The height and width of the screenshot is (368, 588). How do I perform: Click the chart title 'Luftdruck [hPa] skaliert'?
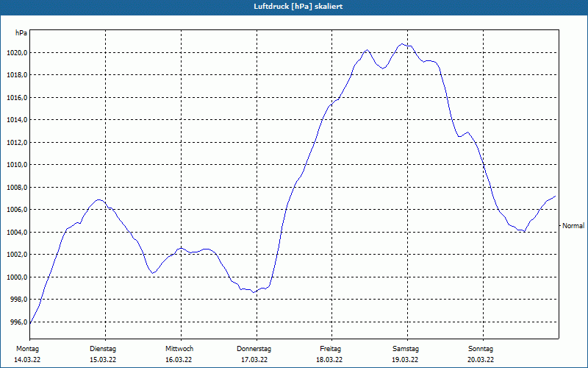(298, 7)
